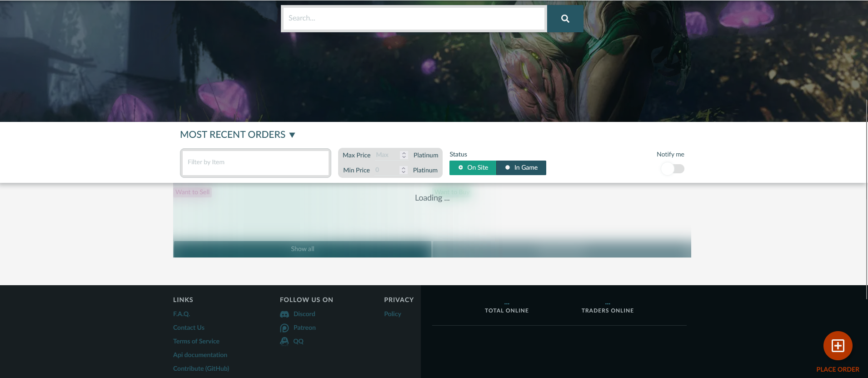Switch to the Want to Buy tab
Image resolution: width=868 pixels, height=378 pixels.
point(452,192)
